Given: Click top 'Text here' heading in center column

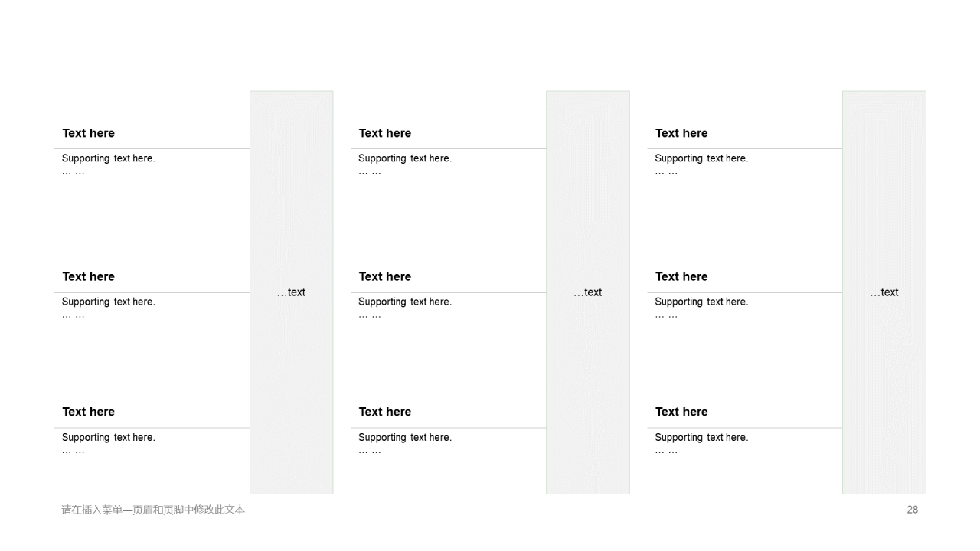Looking at the screenshot, I should [385, 133].
